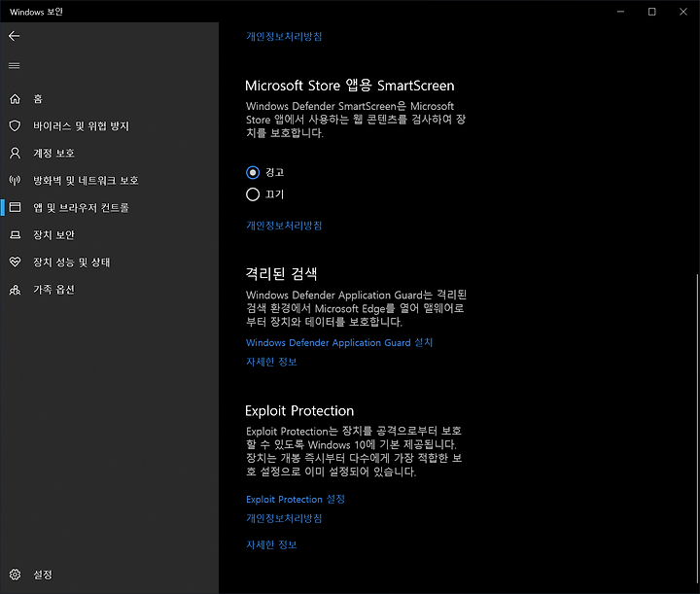
Task: Click the Exploit Protection heading
Action: click(299, 410)
